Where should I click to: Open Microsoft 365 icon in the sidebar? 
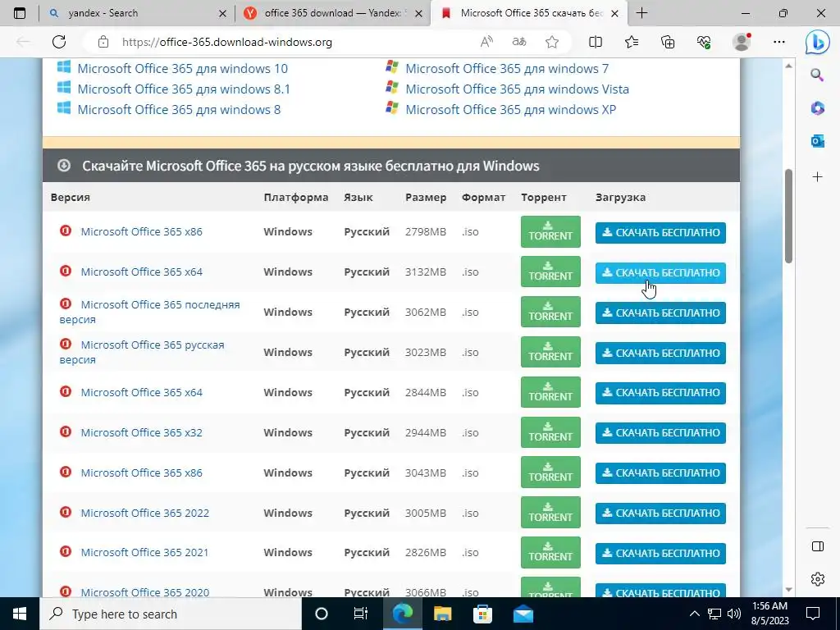coord(817,108)
